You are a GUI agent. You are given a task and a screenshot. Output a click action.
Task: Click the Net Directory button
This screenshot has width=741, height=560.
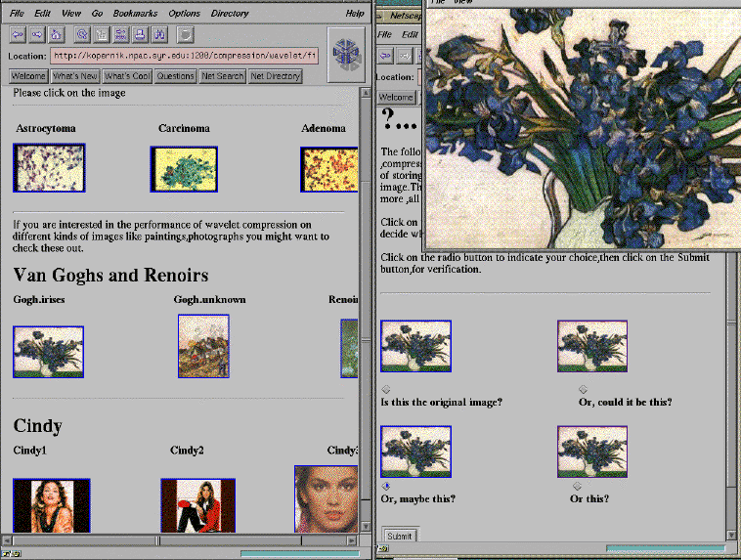point(276,76)
